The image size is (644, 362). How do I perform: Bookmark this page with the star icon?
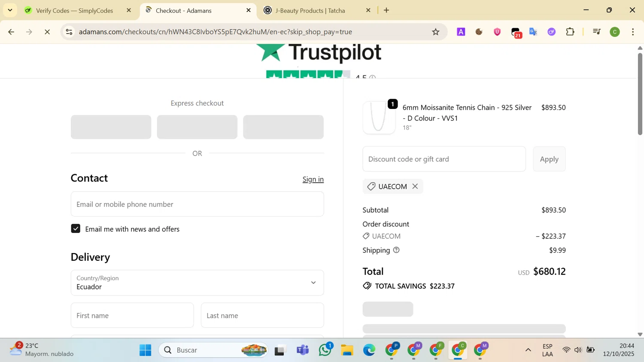click(x=436, y=32)
